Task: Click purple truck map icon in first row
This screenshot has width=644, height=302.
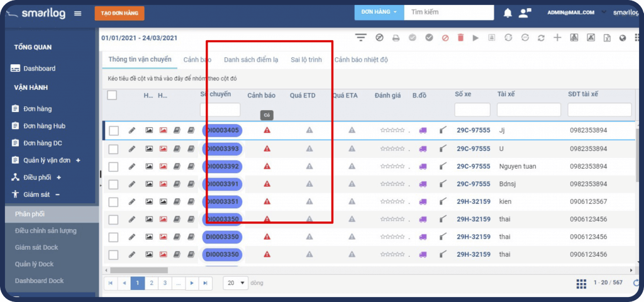Action: coord(423,131)
